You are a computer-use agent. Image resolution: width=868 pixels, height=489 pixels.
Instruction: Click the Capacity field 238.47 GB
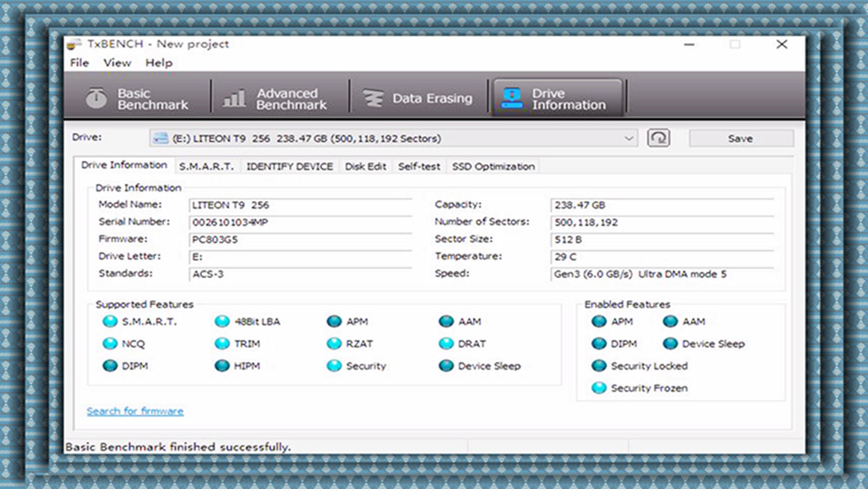663,205
